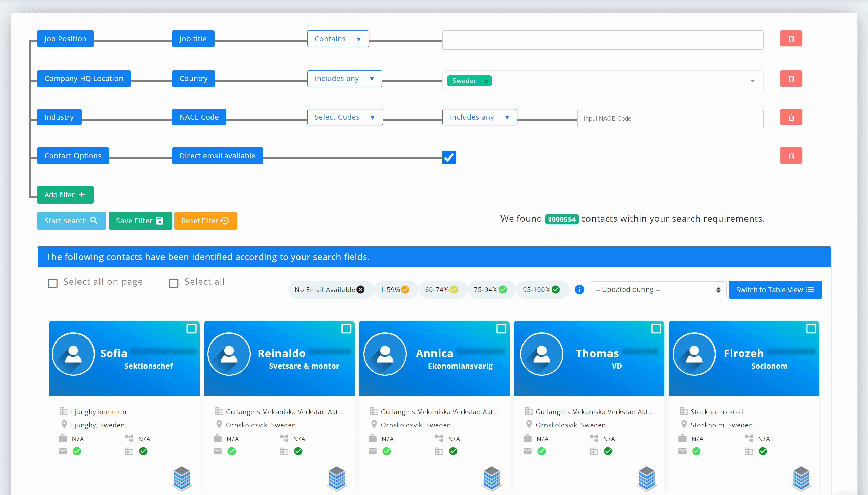Open the Contains operator dropdown
This screenshot has height=495, width=868.
coord(337,39)
